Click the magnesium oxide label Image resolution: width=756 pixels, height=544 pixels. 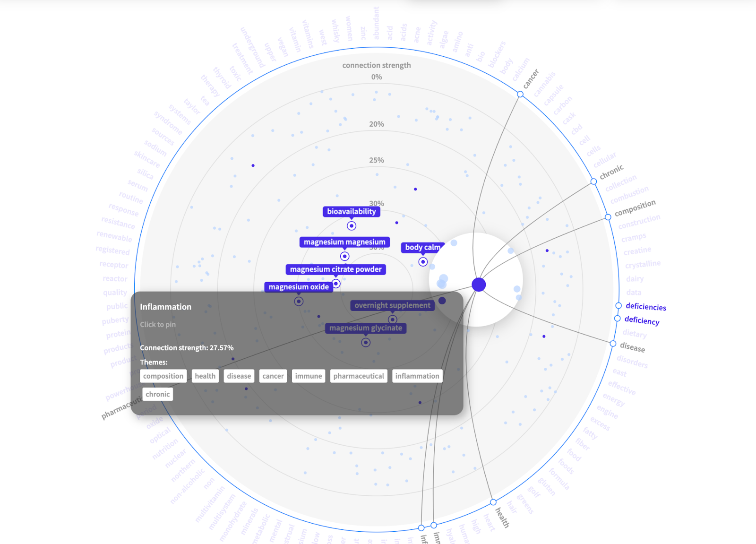point(299,287)
